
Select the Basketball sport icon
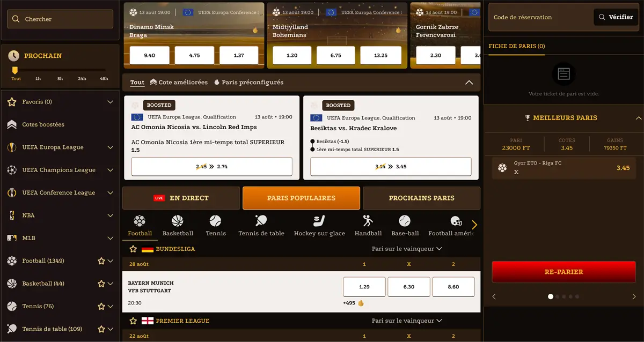point(178,221)
